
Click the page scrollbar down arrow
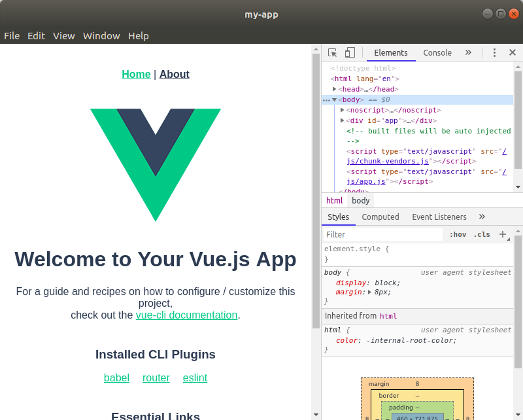(x=316, y=415)
